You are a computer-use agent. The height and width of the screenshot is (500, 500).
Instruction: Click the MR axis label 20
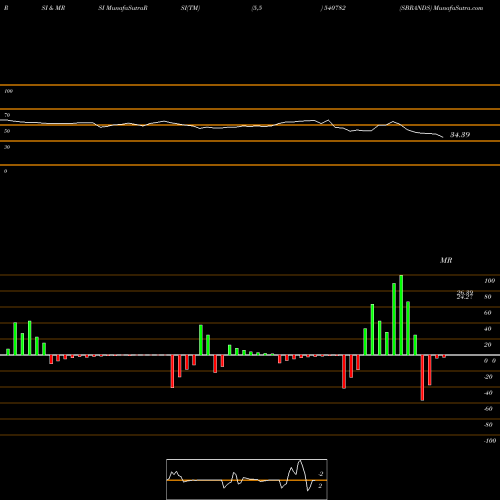tap(487, 345)
